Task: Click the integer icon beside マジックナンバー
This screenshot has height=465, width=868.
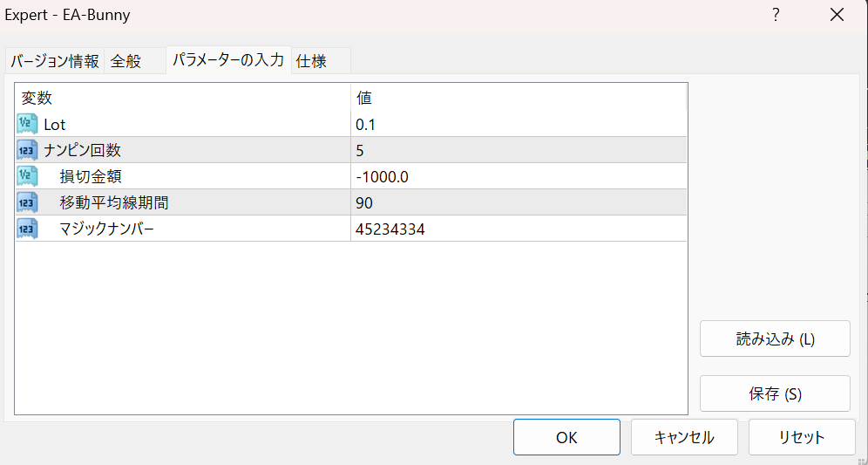Action: pos(27,229)
